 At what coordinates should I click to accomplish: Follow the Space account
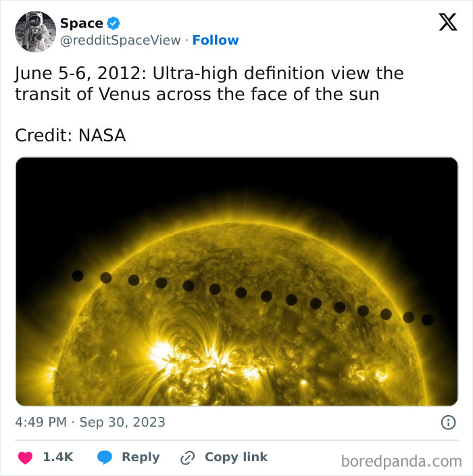click(x=216, y=41)
